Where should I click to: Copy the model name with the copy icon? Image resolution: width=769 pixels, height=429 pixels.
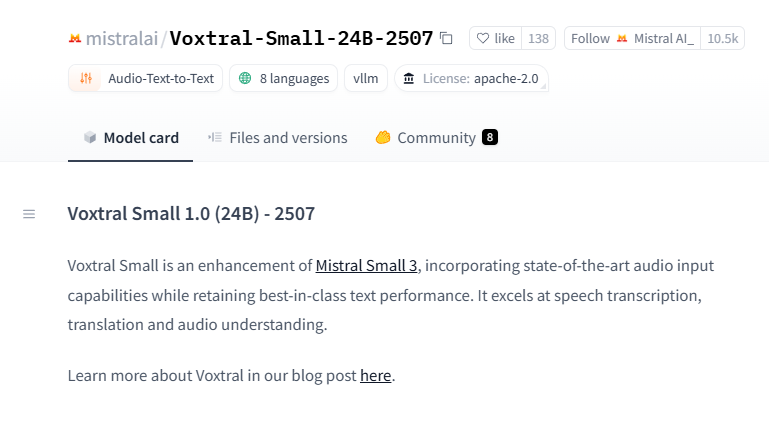coord(446,38)
